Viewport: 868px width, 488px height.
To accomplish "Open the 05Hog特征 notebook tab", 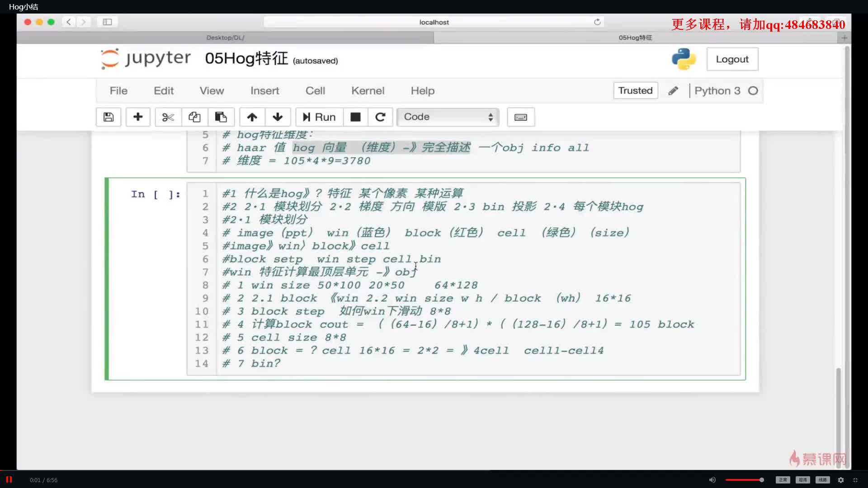I will tap(636, 37).
